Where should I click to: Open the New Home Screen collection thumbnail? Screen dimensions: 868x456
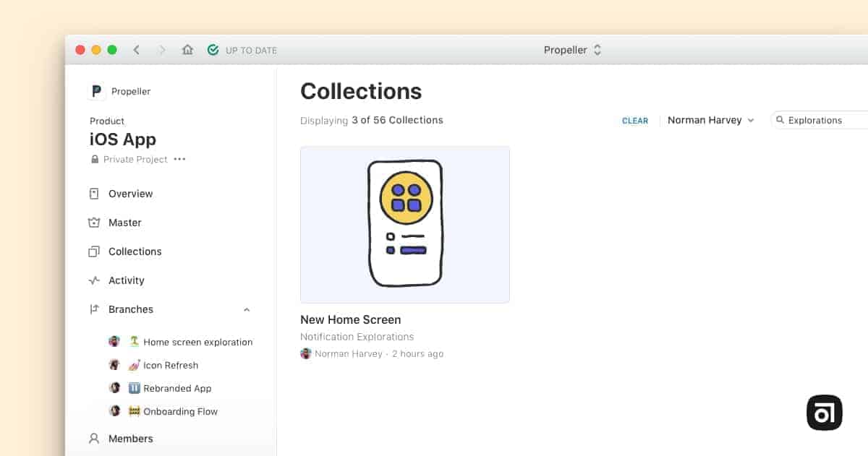point(405,225)
